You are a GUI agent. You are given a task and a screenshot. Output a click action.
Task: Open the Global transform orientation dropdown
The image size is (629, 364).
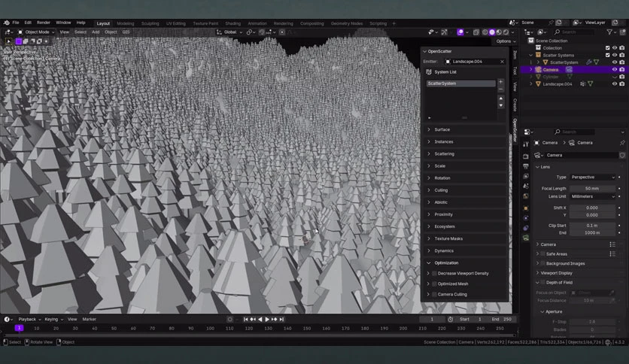click(x=229, y=32)
